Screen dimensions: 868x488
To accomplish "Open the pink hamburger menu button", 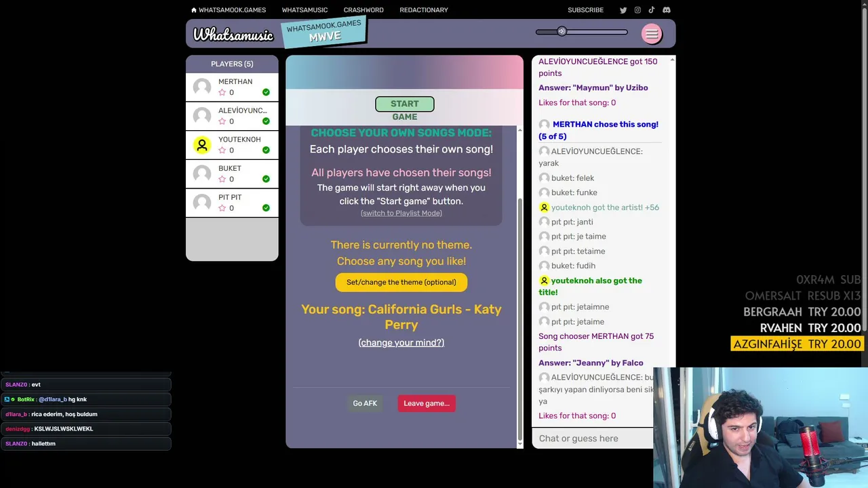I will (x=652, y=34).
